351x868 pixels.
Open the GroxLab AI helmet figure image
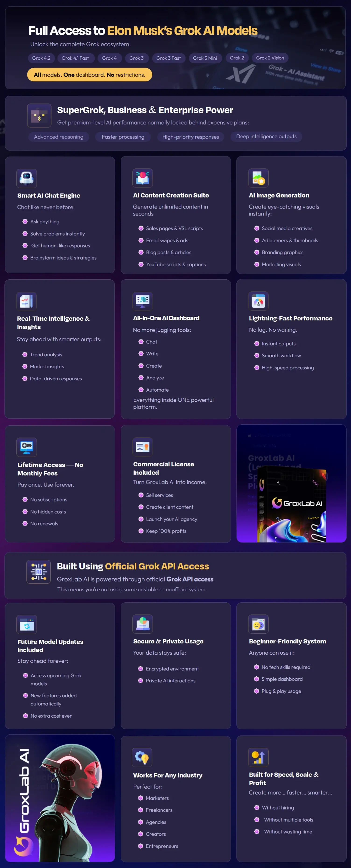[x=60, y=798]
